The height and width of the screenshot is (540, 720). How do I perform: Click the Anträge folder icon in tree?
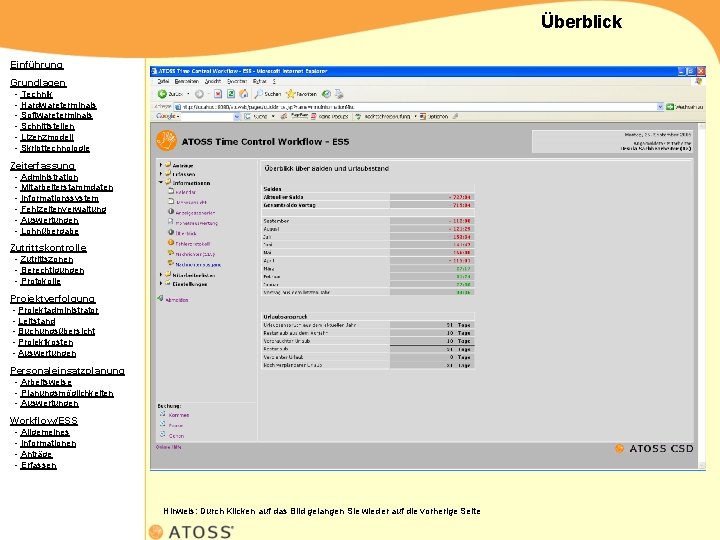tap(168, 164)
